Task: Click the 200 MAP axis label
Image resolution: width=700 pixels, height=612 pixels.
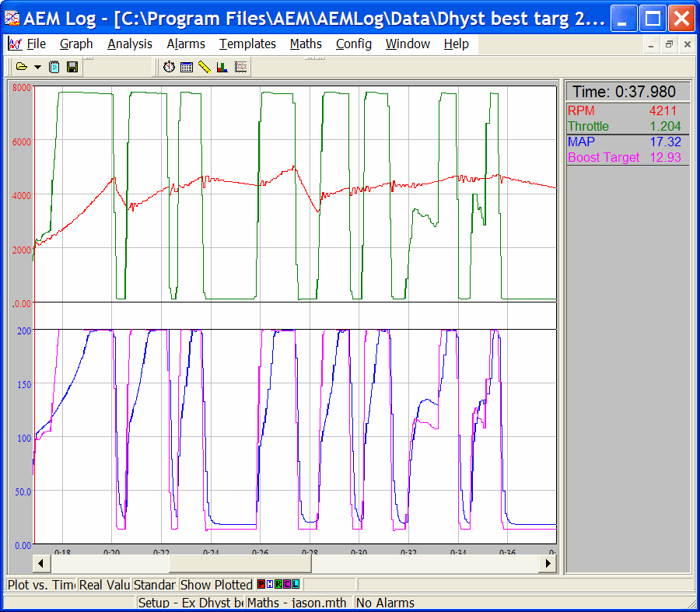Action: 23,330
